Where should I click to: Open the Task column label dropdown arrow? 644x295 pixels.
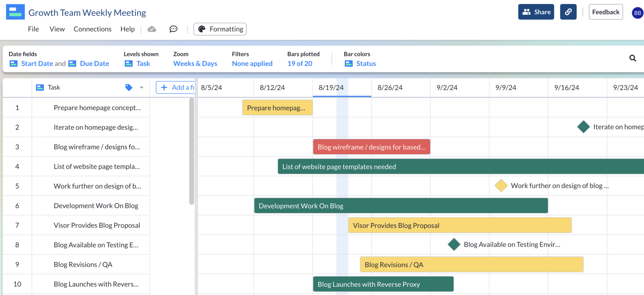tap(141, 87)
